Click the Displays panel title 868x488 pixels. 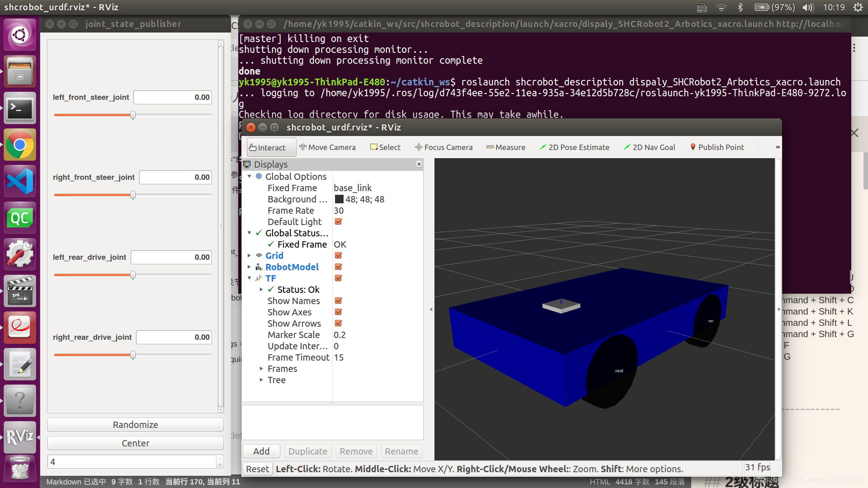point(271,164)
